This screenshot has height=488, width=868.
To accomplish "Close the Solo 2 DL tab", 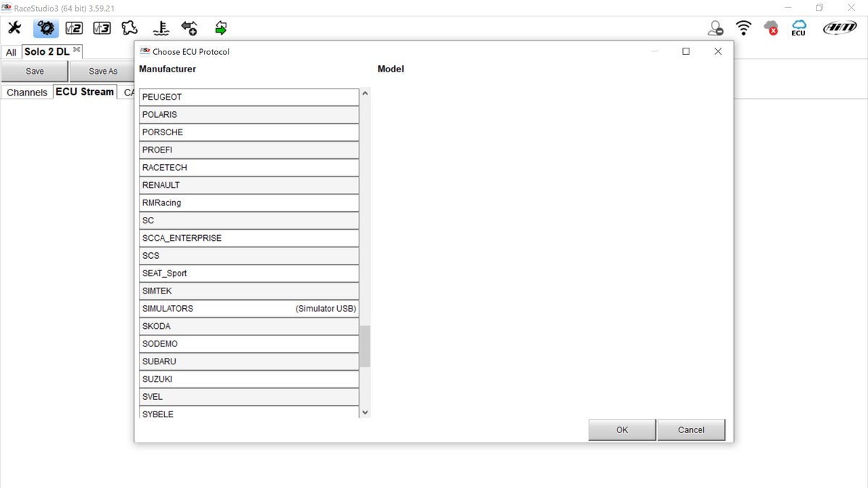I will (77, 50).
